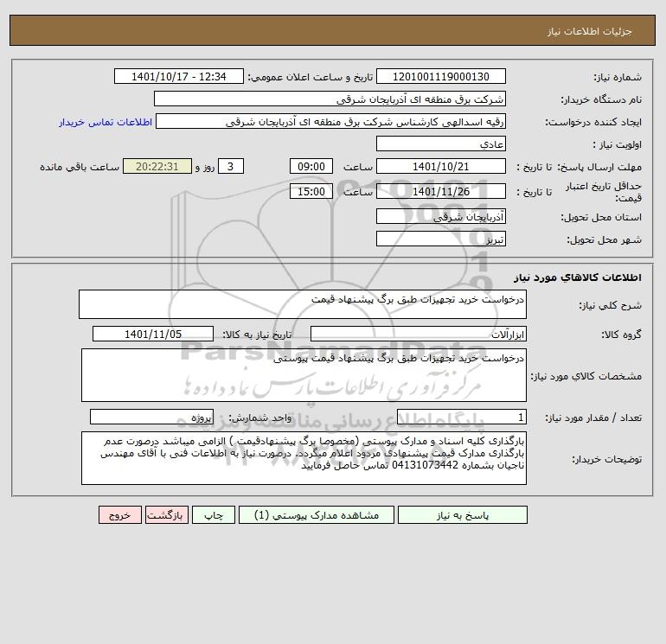Click the استان محل تحویل label
Screen dimensions: 666x644
[x=601, y=217]
